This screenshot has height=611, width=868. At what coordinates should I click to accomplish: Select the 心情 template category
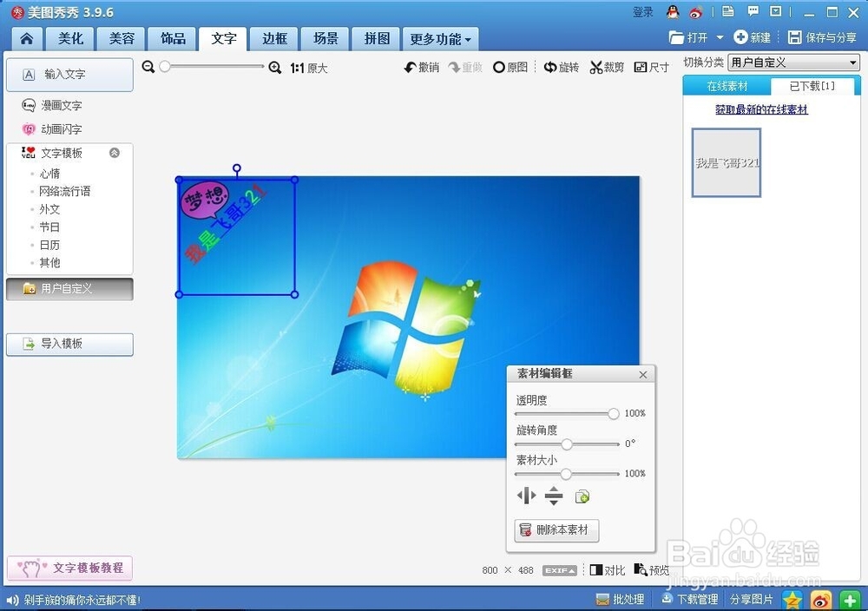(x=49, y=174)
